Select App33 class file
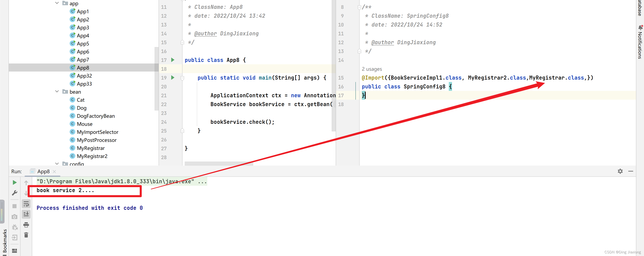Image resolution: width=644 pixels, height=256 pixels. (x=84, y=84)
